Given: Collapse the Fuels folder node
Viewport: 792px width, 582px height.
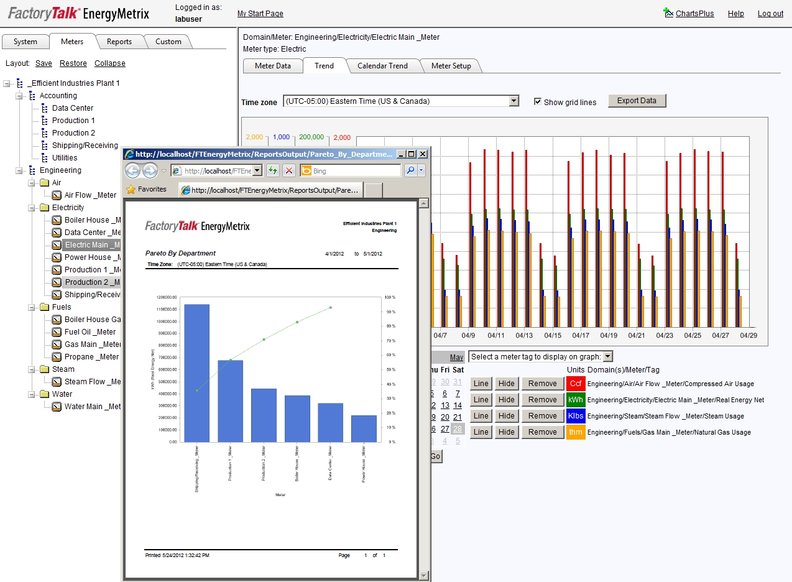Looking at the screenshot, I should tap(32, 307).
